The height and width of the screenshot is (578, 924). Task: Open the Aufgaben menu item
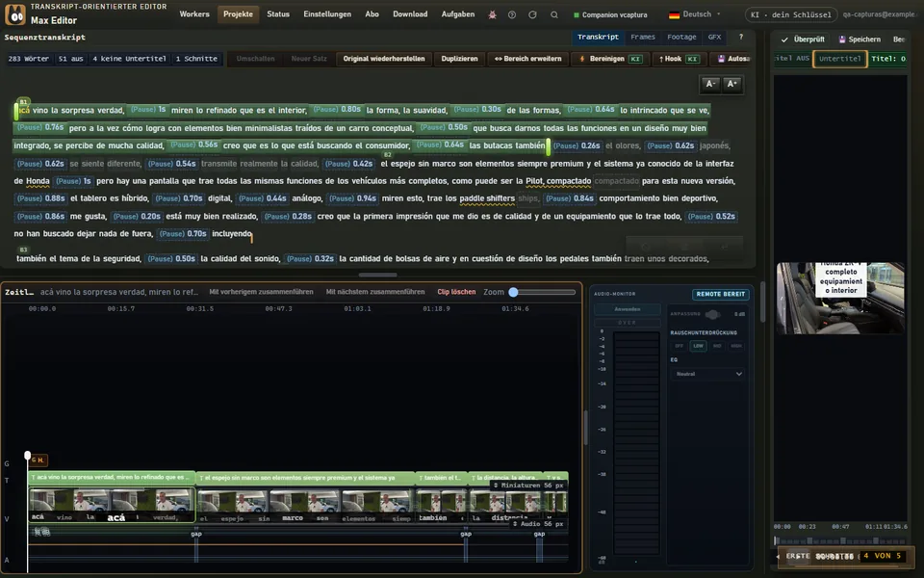pyautogui.click(x=458, y=14)
